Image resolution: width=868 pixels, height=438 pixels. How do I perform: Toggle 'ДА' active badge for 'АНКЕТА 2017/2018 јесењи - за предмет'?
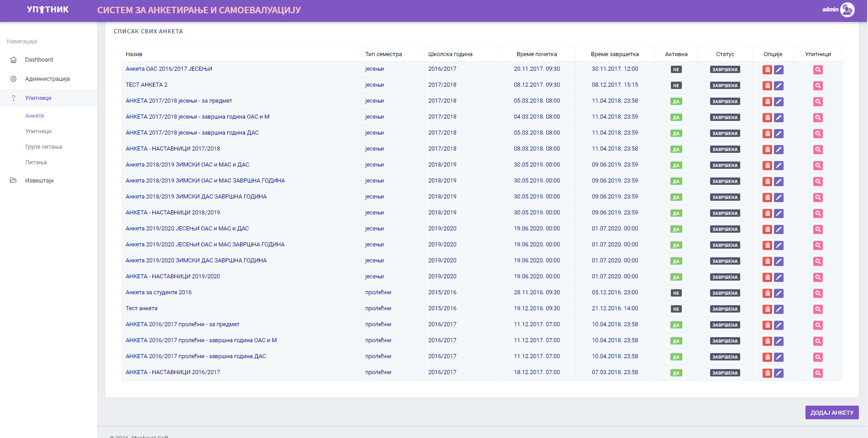(x=676, y=102)
